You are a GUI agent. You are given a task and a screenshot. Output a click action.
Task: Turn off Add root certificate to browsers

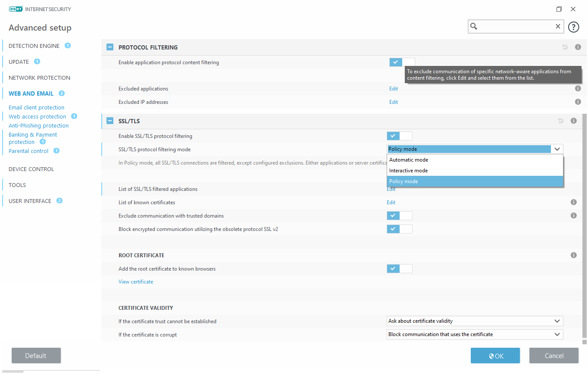[399, 269]
